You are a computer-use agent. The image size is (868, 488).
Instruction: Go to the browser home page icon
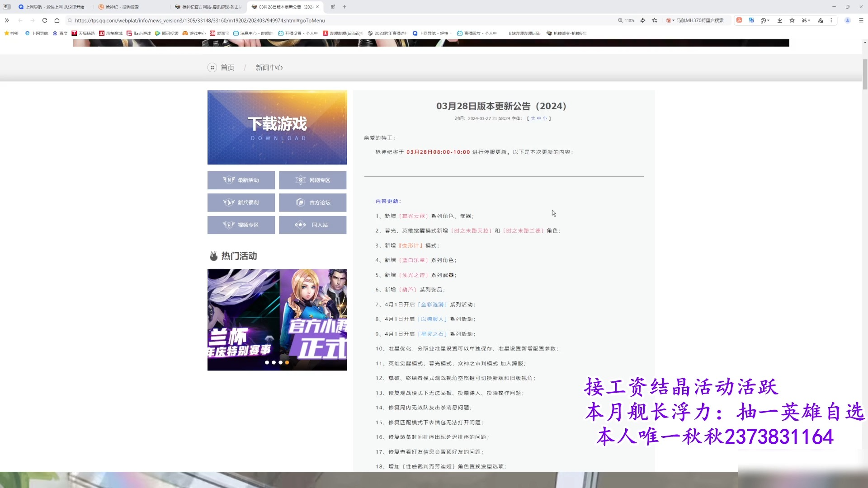click(57, 20)
